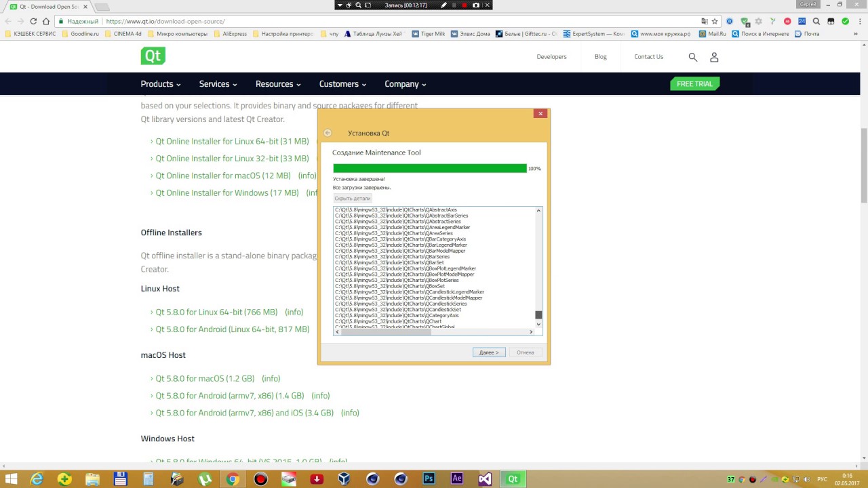Switch to Chrome in the taskbar
868x488 pixels.
click(x=233, y=479)
